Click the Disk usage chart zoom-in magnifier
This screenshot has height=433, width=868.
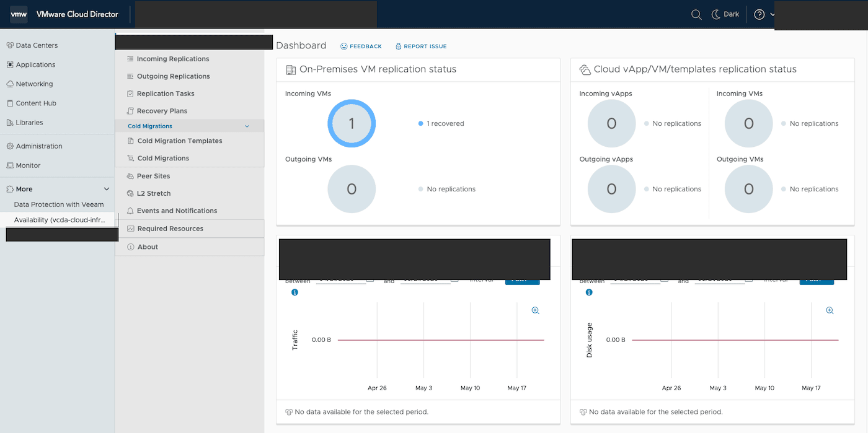click(830, 310)
